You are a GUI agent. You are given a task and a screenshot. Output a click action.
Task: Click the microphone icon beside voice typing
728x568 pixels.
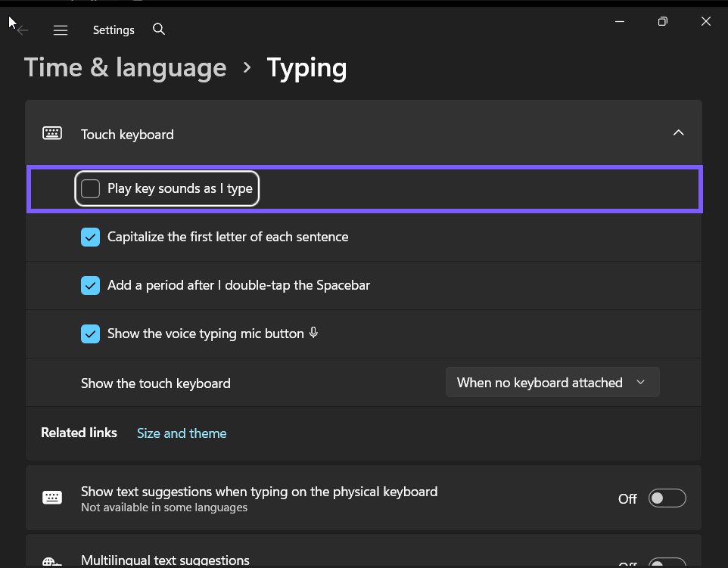[313, 333]
